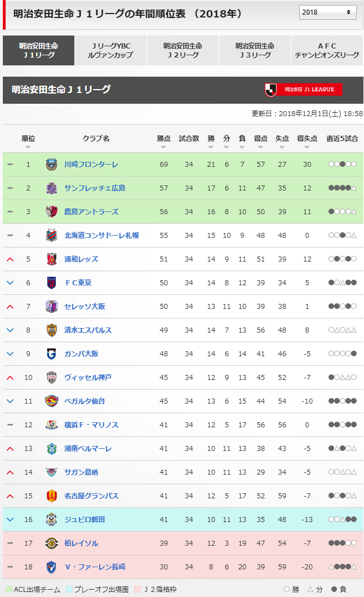The height and width of the screenshot is (597, 364).
Task: Open the 北海道コンサドーレ札幌 club link
Action: coord(101,236)
